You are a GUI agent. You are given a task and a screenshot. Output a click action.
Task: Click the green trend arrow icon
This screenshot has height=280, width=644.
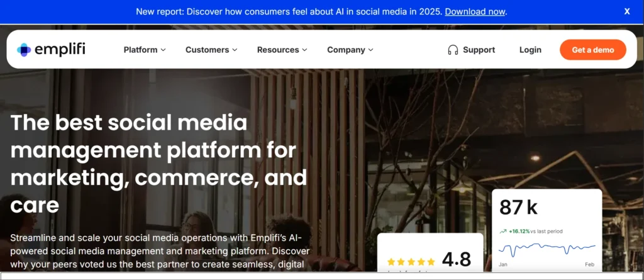pos(502,232)
